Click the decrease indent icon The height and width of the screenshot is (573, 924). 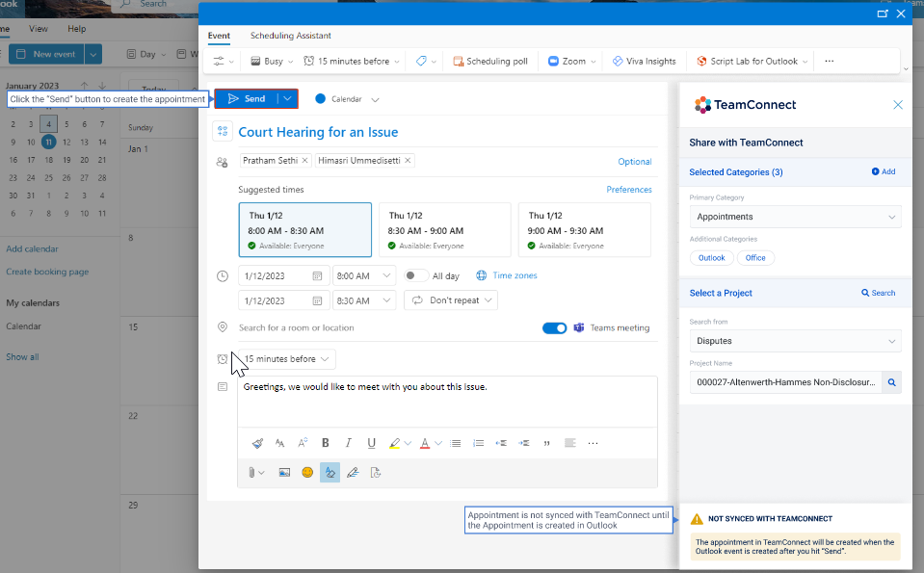pyautogui.click(x=501, y=443)
